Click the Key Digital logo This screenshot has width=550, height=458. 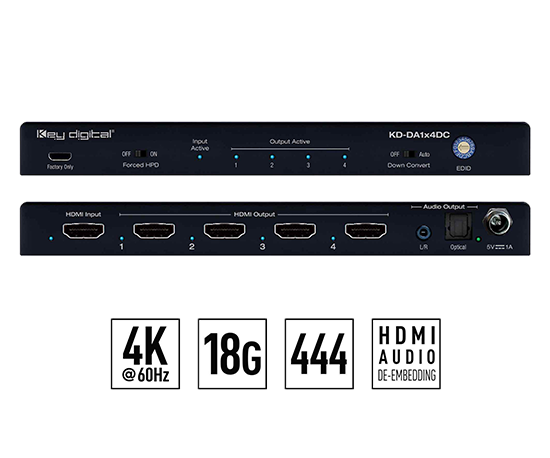pyautogui.click(x=75, y=135)
